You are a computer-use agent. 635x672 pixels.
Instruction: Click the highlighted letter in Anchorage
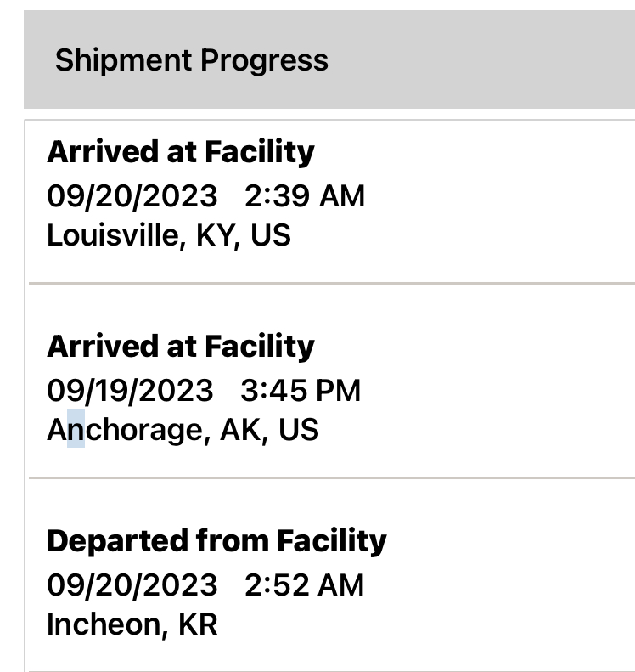click(x=76, y=430)
